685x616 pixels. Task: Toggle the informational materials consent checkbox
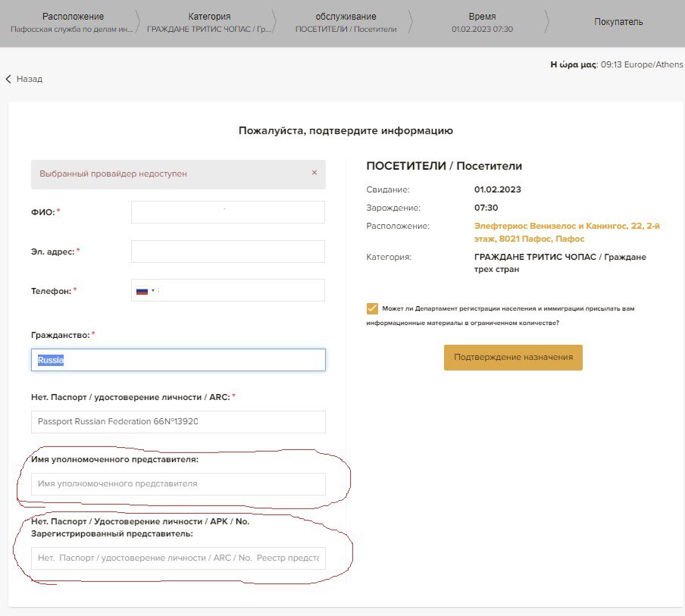click(371, 308)
